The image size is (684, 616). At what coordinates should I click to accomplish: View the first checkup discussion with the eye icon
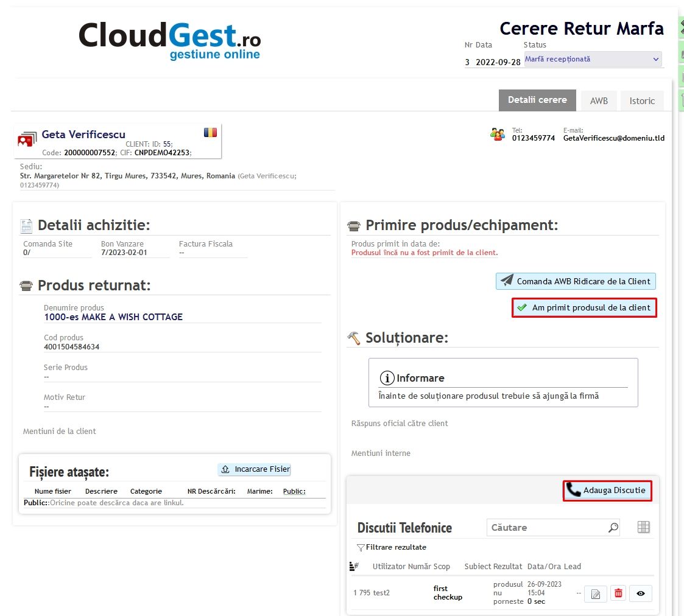(x=640, y=593)
